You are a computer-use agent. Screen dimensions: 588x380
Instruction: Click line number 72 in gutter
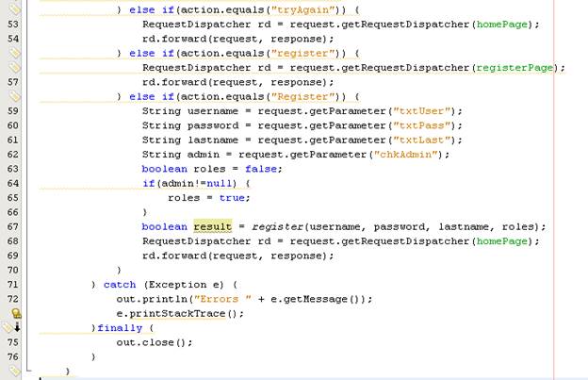click(13, 299)
